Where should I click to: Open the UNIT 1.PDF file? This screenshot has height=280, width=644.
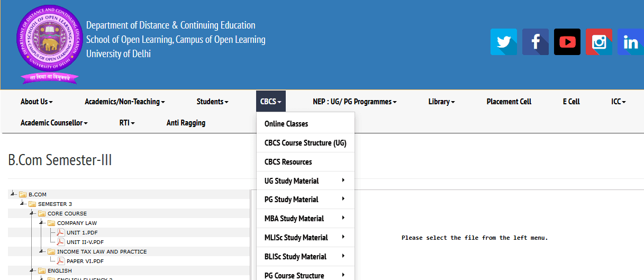coord(81,233)
